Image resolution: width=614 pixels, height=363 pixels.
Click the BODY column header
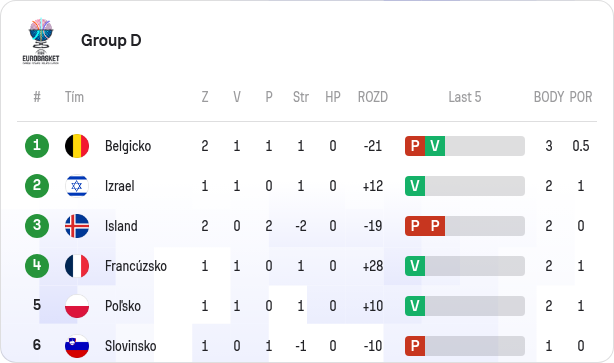[549, 97]
